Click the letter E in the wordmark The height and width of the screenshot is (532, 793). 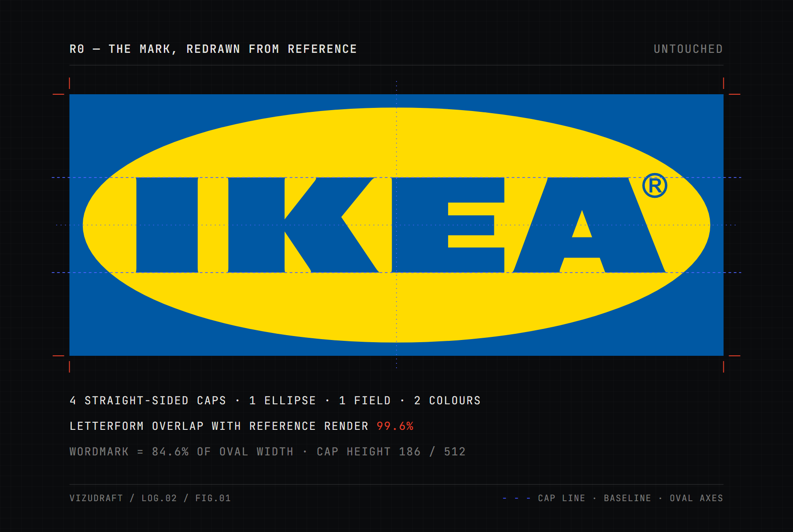coord(448,225)
